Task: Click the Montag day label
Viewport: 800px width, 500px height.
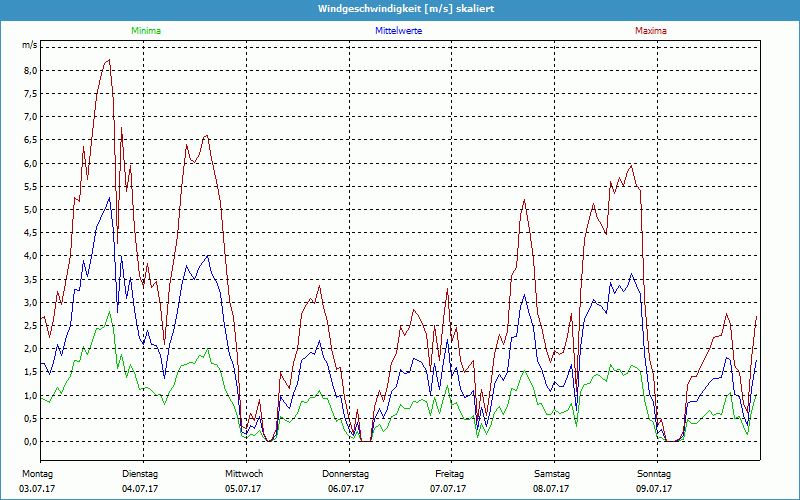Action: tap(37, 474)
